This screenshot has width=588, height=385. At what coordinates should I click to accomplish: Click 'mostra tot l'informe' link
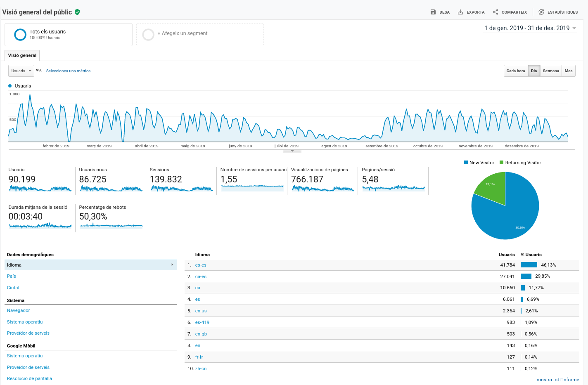pyautogui.click(x=557, y=380)
